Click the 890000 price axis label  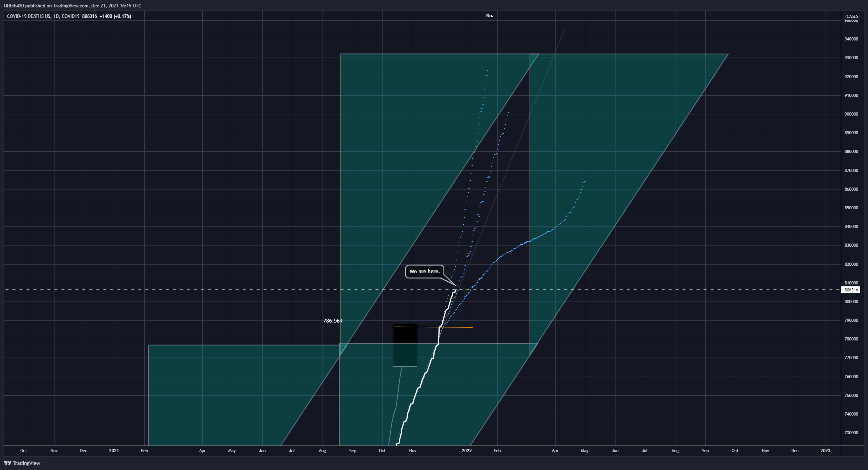(x=851, y=133)
